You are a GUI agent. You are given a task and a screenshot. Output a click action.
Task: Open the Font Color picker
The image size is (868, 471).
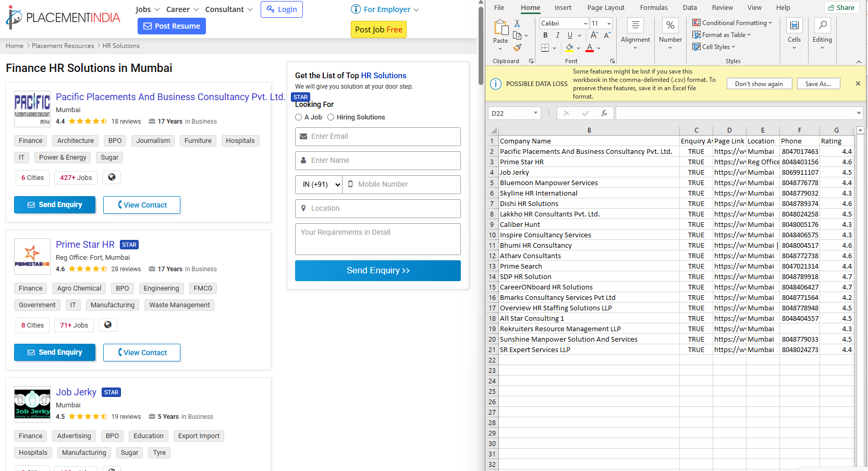[590, 47]
